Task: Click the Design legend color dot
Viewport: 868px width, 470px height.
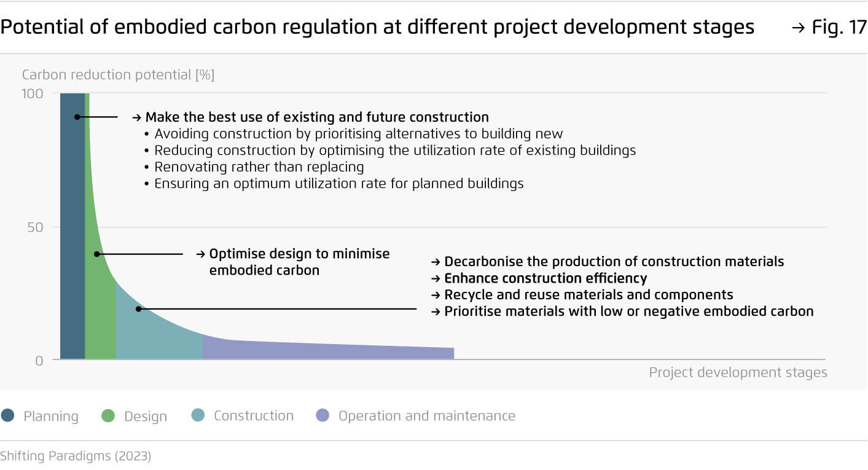Action: click(x=108, y=416)
